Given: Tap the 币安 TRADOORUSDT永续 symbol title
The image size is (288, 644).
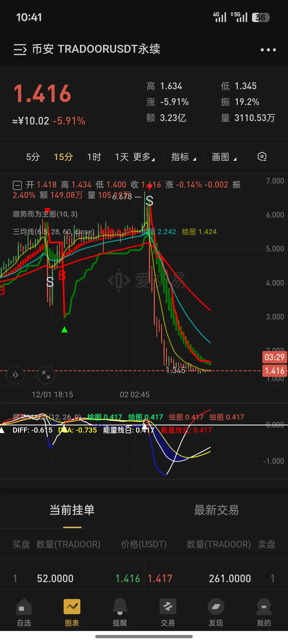Looking at the screenshot, I should [x=96, y=49].
